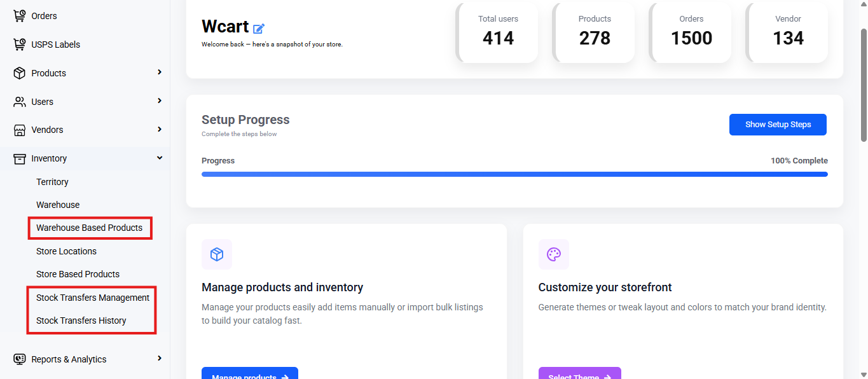Click the Users people icon
The width and height of the screenshot is (868, 379).
(20, 102)
